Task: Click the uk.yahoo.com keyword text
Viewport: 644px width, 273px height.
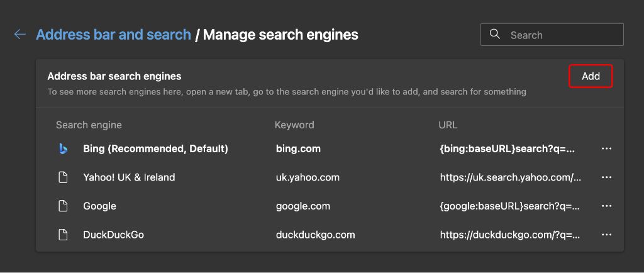Action: pos(308,177)
